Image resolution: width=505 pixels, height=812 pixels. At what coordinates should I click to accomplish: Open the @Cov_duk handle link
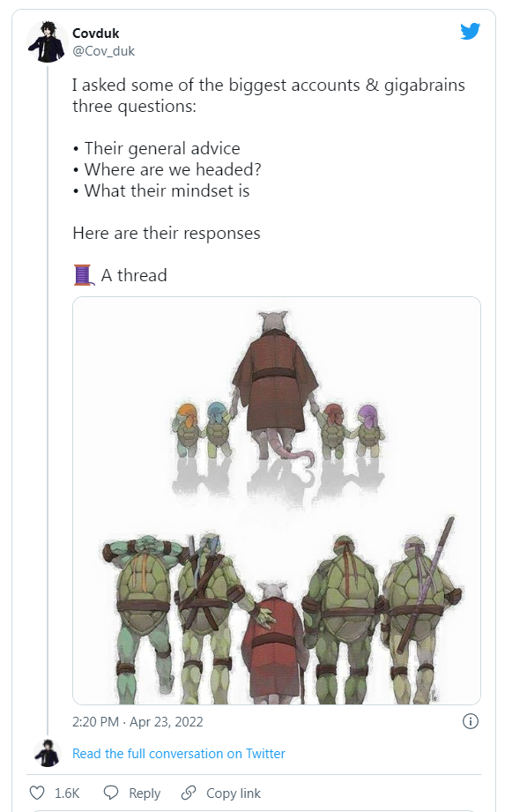103,51
